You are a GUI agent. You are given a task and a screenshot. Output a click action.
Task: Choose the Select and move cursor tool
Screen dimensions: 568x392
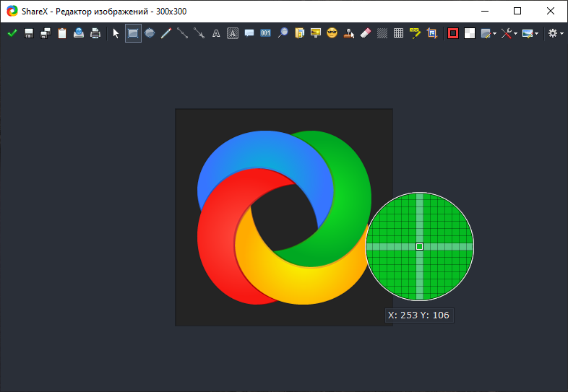point(116,33)
